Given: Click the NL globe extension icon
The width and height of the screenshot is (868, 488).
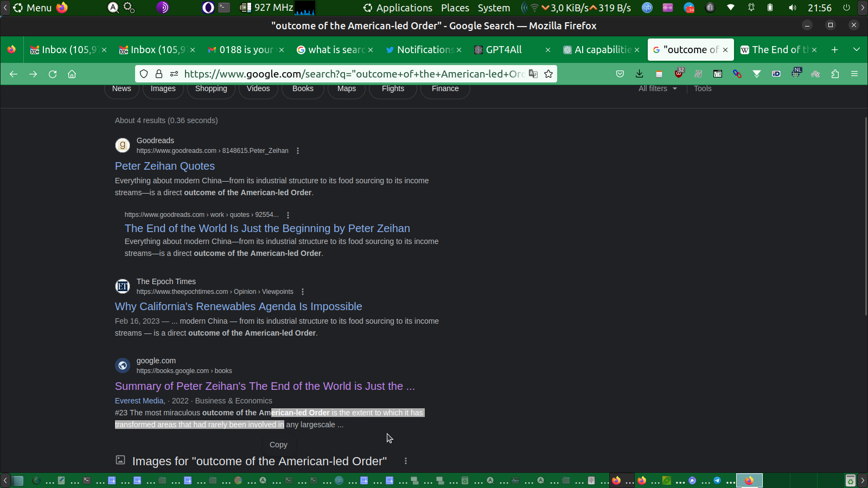Looking at the screenshot, I should 796,73.
